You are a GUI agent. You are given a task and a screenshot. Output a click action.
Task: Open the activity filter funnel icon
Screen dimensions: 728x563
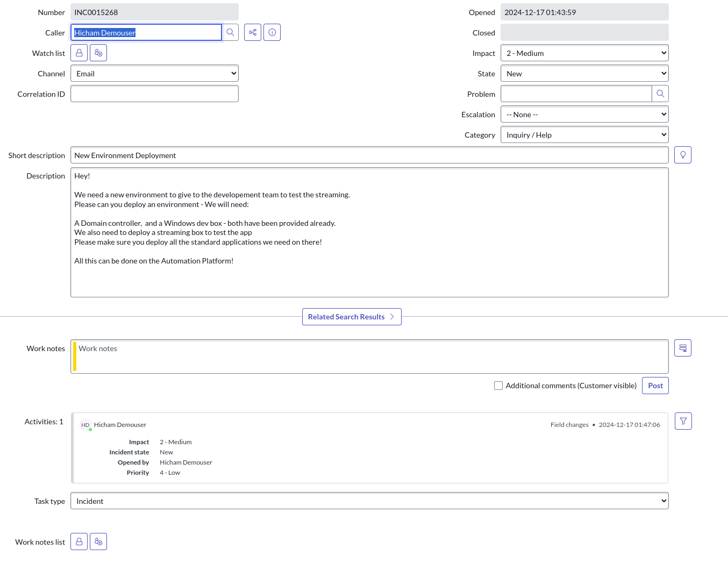point(683,421)
